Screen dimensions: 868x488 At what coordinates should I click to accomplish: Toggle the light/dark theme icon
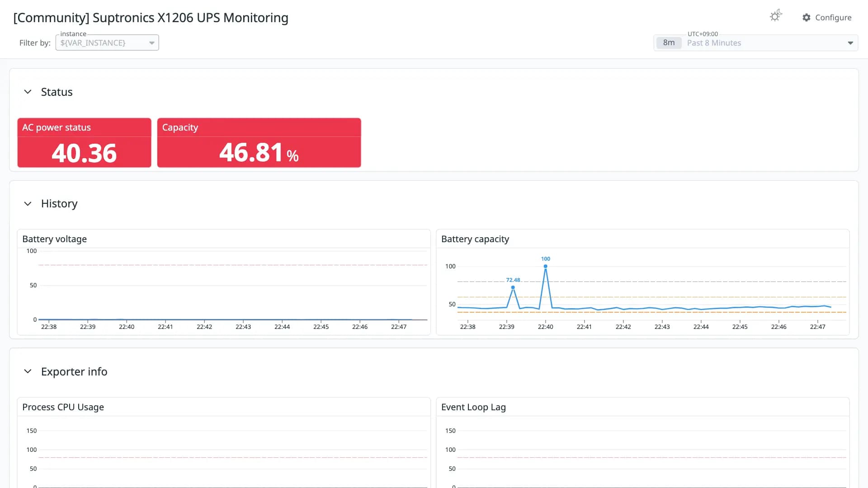pos(776,16)
